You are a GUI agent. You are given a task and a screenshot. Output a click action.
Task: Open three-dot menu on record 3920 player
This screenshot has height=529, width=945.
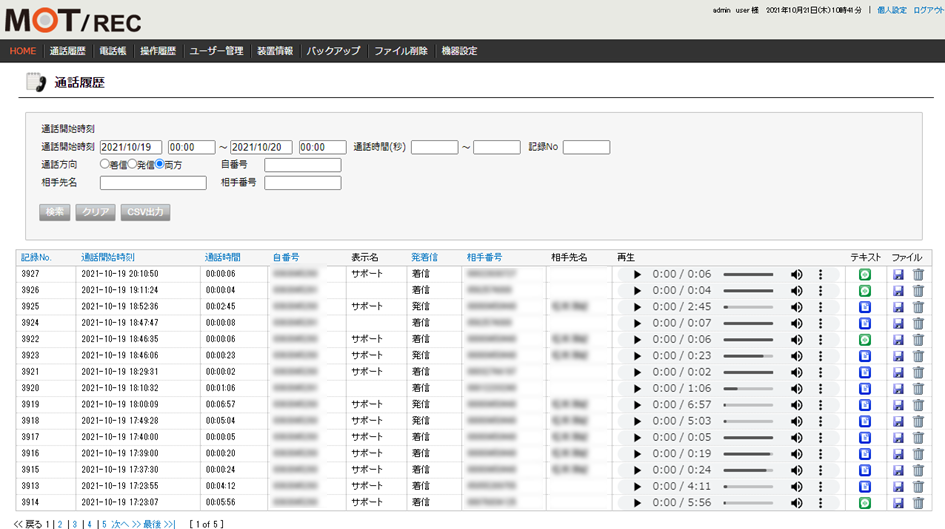click(821, 388)
